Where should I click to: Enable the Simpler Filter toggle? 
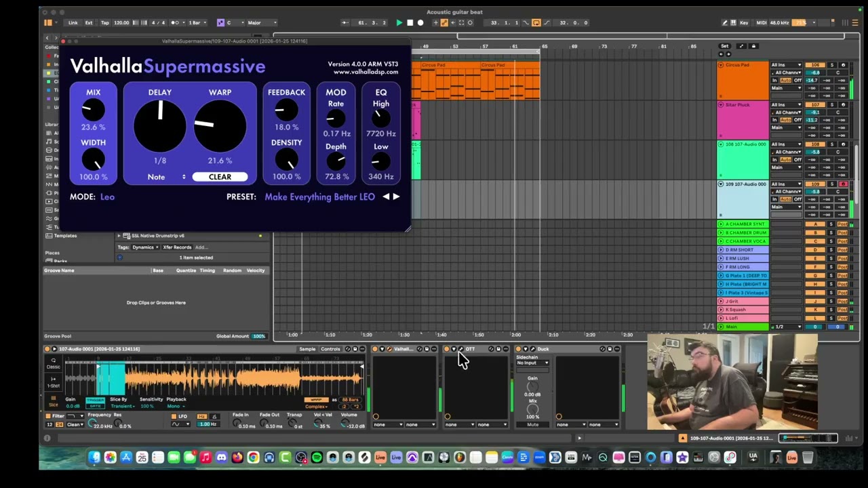(48, 415)
